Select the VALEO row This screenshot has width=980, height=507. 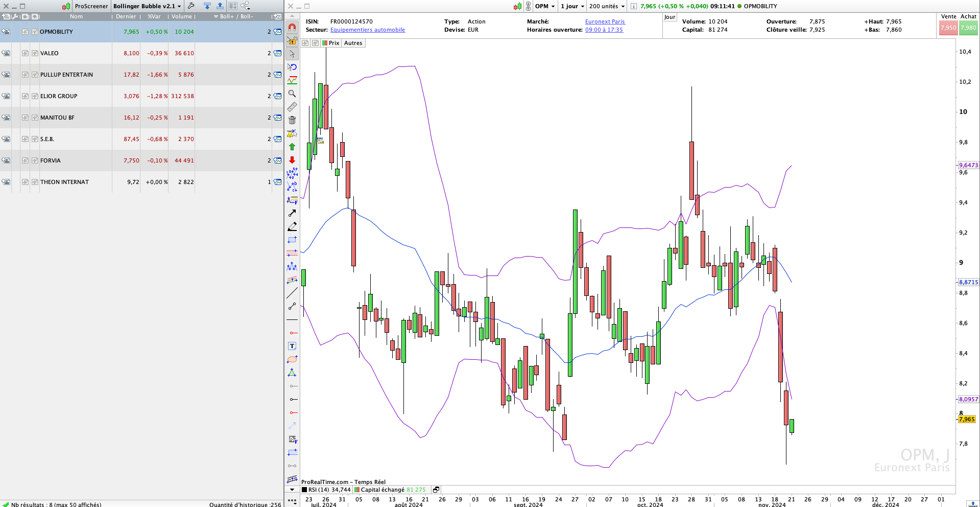click(141, 53)
